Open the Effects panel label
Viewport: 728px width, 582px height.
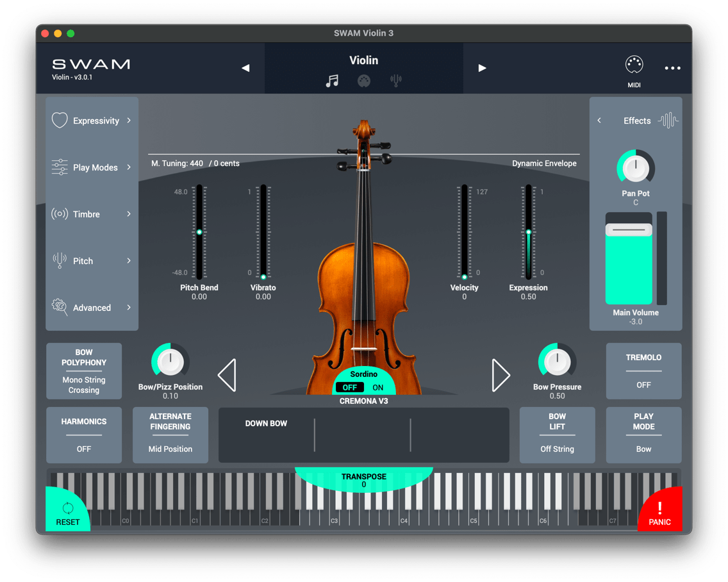click(x=637, y=121)
